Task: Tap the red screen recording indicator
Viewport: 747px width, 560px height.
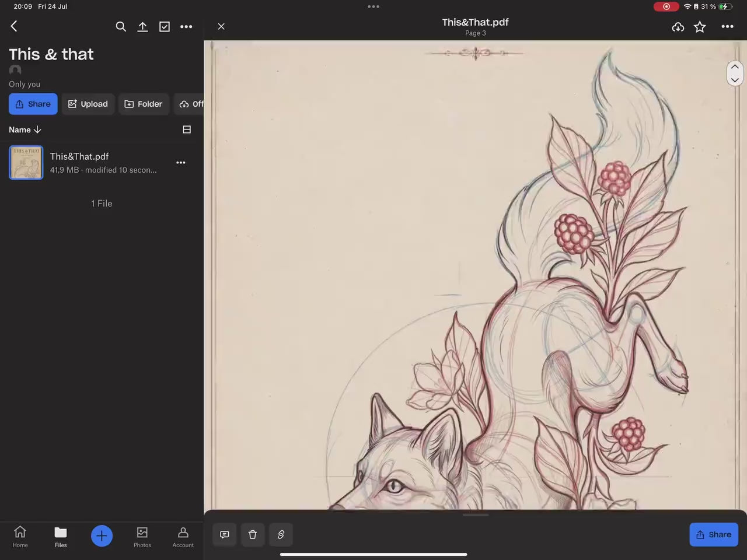Action: click(x=666, y=6)
